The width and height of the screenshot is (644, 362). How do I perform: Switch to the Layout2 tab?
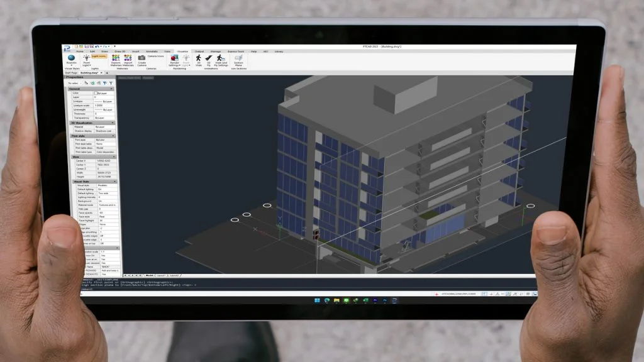coord(175,275)
